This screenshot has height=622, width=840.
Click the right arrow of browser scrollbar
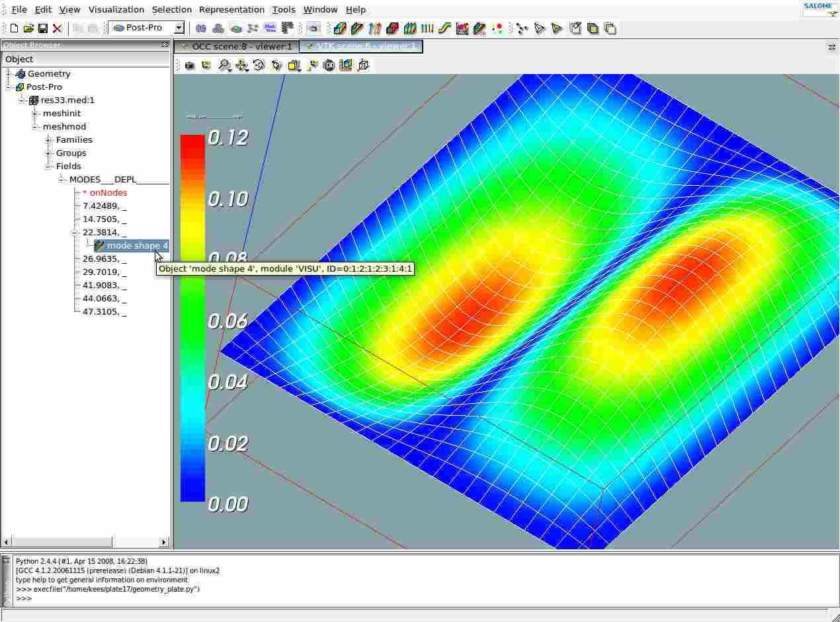(x=164, y=542)
